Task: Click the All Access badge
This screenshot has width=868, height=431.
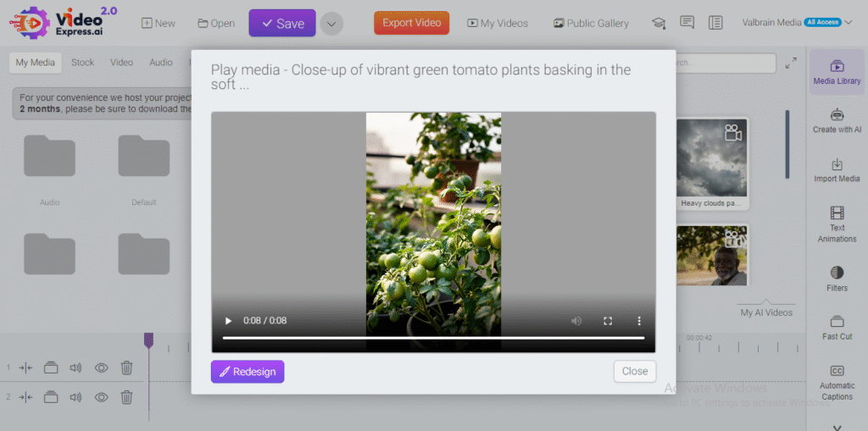Action: [x=822, y=23]
